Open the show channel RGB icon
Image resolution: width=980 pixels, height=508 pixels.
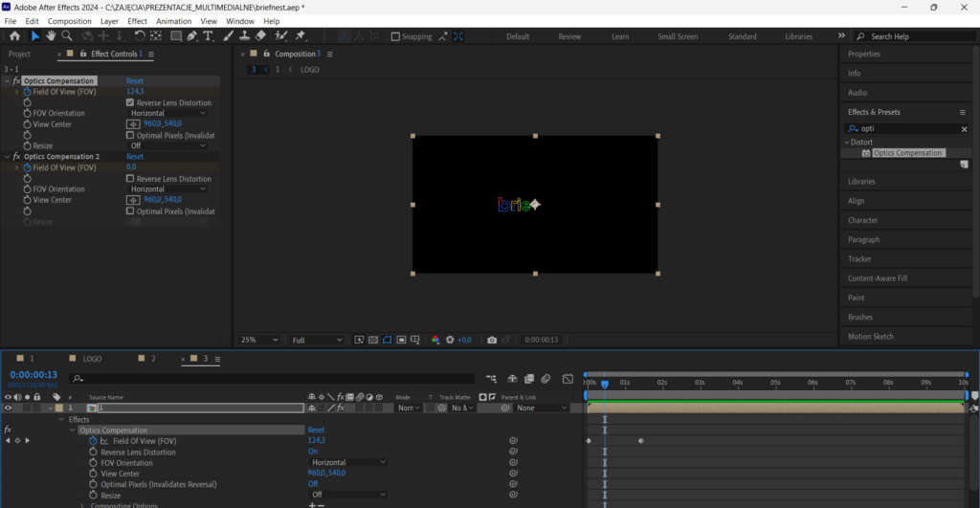(435, 340)
